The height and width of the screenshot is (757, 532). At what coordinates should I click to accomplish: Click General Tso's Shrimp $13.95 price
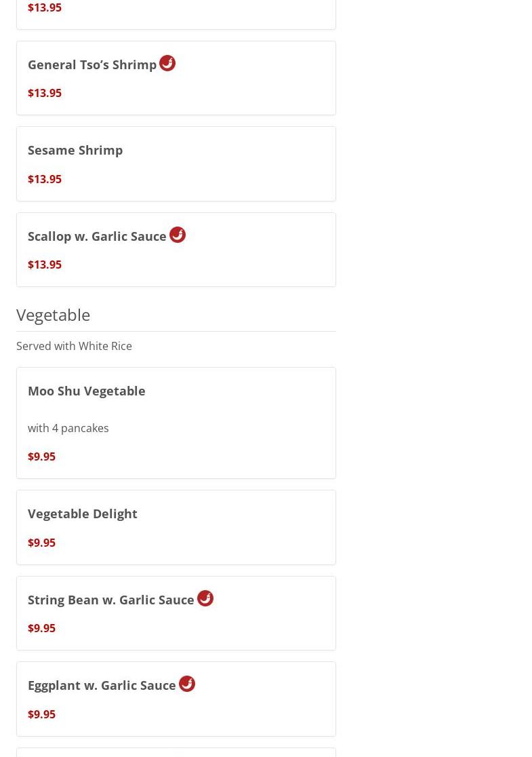(x=45, y=93)
